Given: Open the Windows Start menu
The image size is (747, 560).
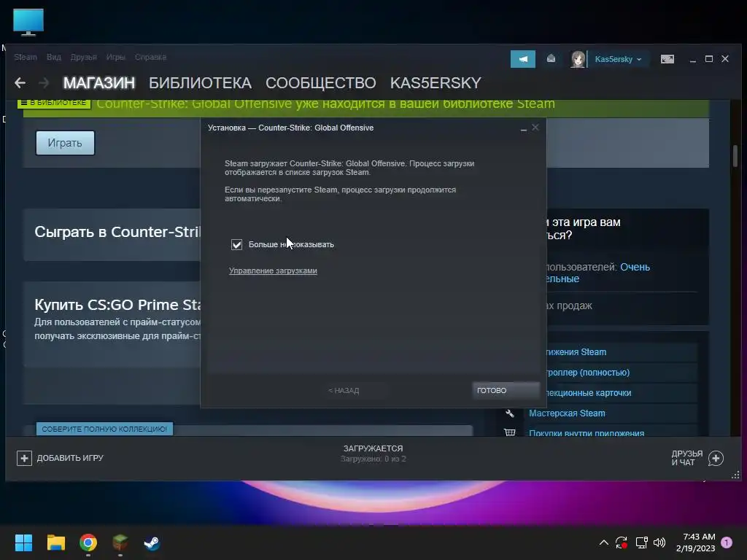Looking at the screenshot, I should pos(23,542).
